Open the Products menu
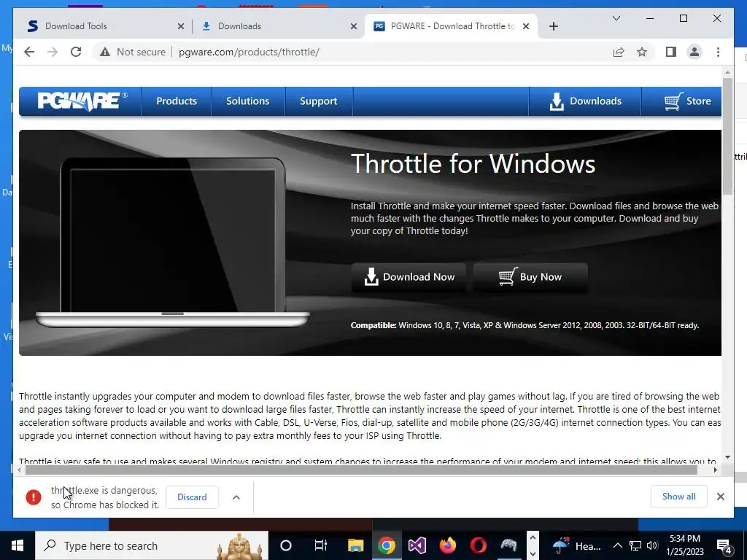The width and height of the screenshot is (747, 560). tap(177, 101)
